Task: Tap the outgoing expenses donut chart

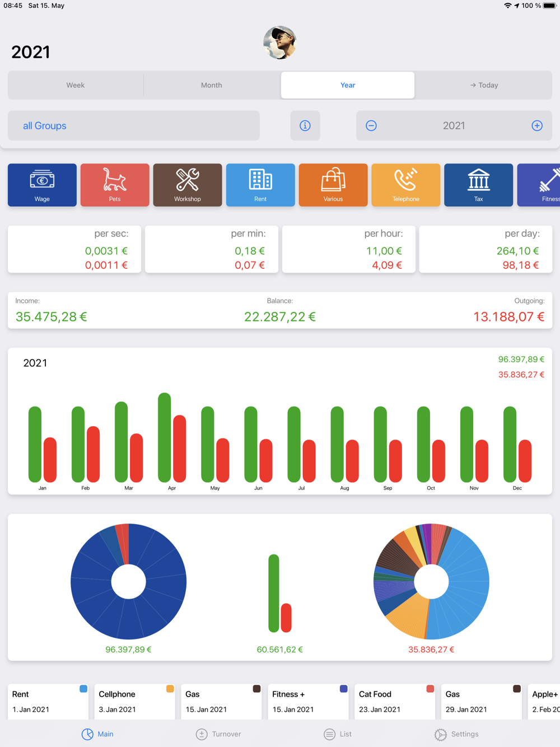Action: [431, 582]
